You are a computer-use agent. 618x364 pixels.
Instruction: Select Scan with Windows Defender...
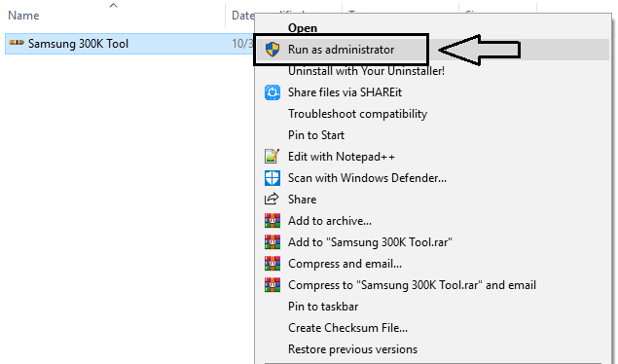[367, 178]
